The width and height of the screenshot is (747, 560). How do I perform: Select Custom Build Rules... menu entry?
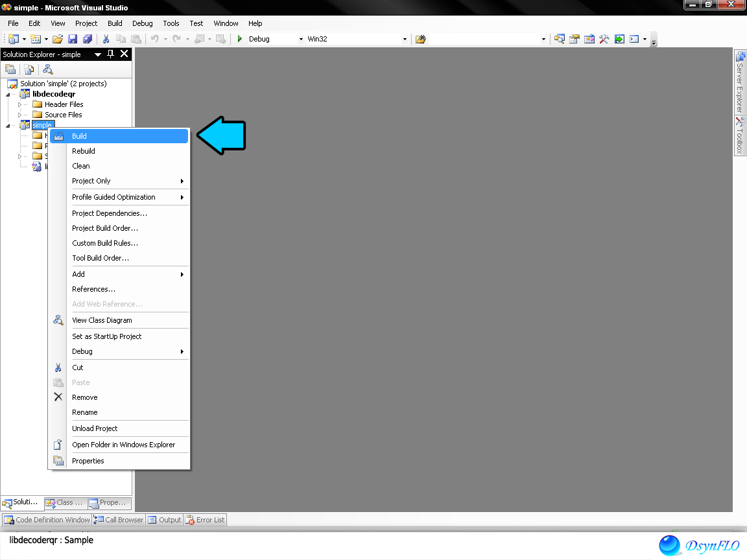119,243
